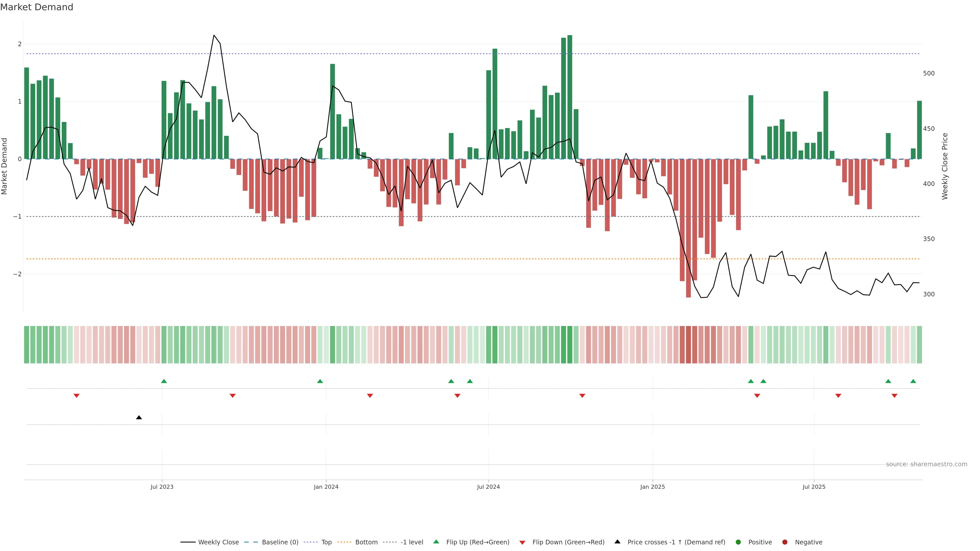Click the Flip Down red triangle legend icon
Screen dimensions: 980x551
522,543
